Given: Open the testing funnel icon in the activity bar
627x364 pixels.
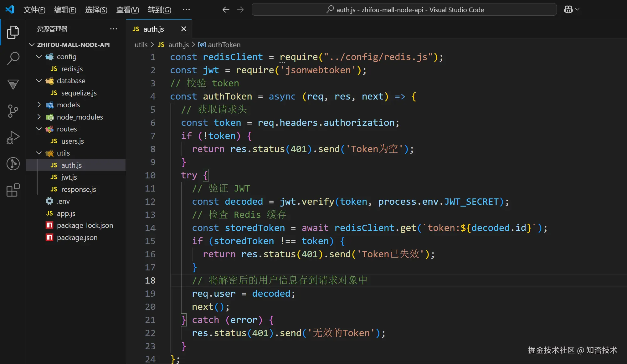Looking at the screenshot, I should click(x=13, y=85).
